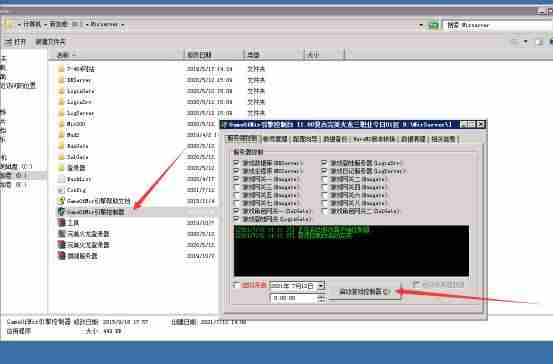
Task: Click the change view icon in Explorer toolbar
Action: [x=515, y=42]
